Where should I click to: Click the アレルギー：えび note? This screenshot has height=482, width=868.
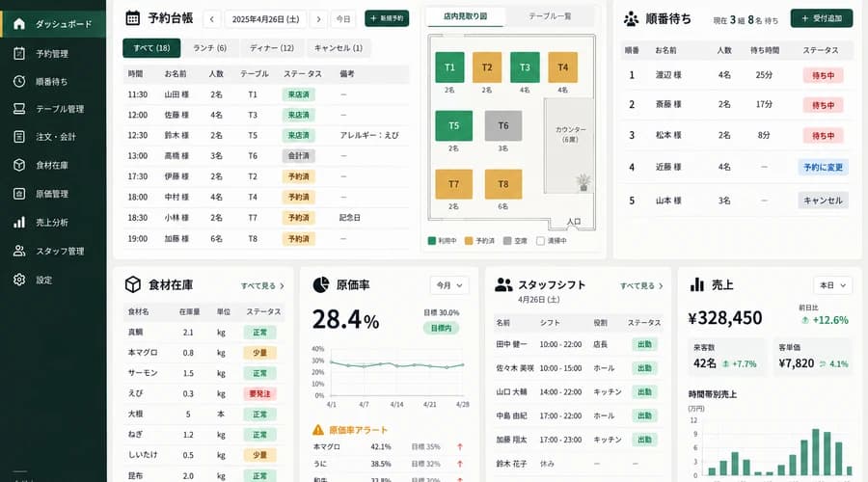[369, 136]
